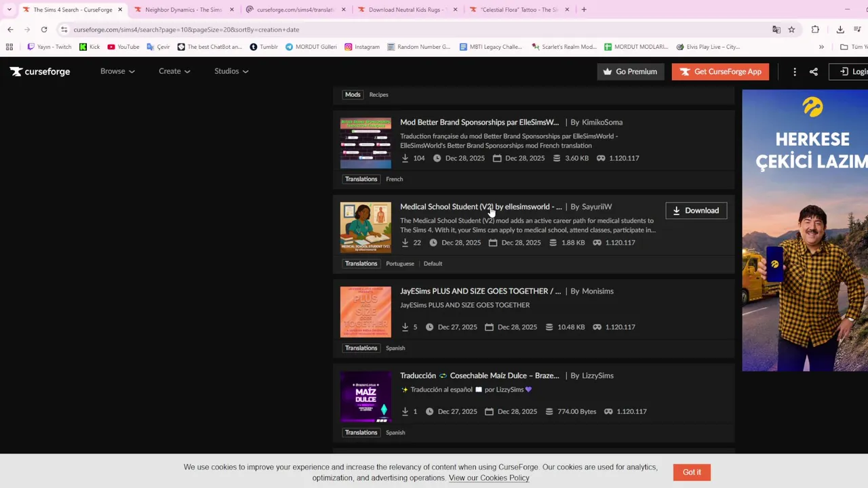Click the share icon in header
The image size is (868, 488).
pyautogui.click(x=814, y=72)
